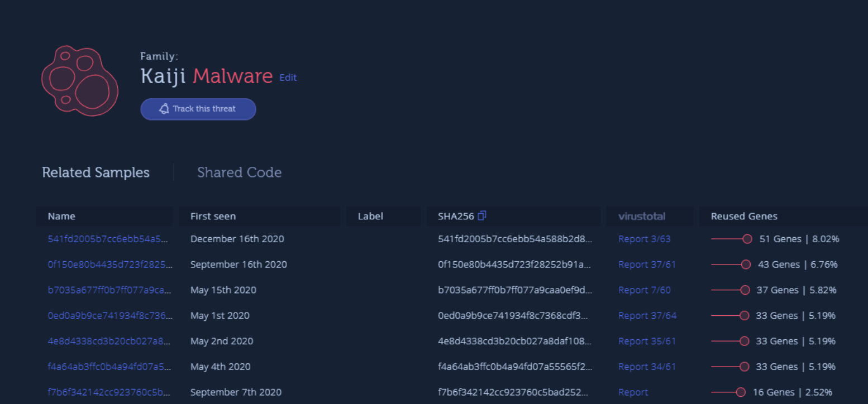Open VirusTotal Report 35/61
Screen dimensions: 868x404
tap(647, 342)
